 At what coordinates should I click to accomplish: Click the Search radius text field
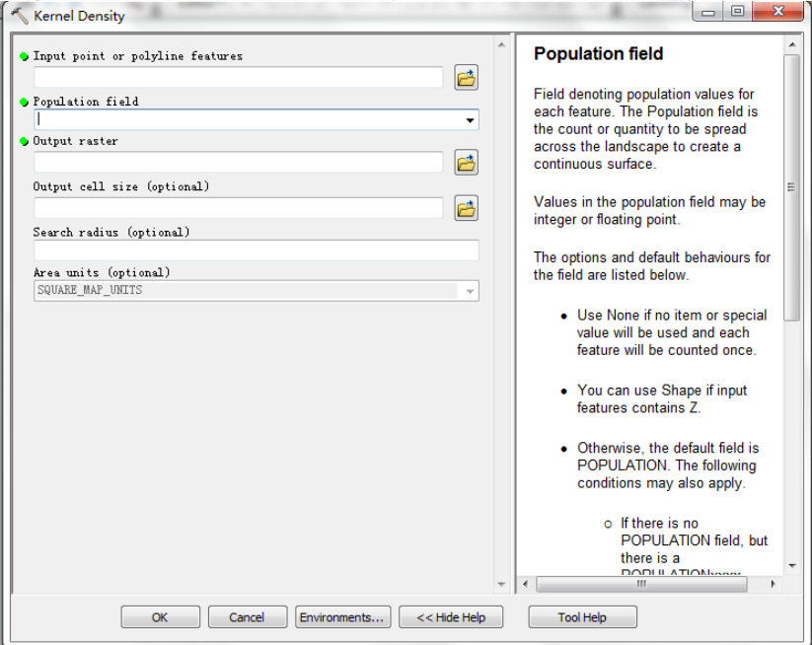[256, 251]
